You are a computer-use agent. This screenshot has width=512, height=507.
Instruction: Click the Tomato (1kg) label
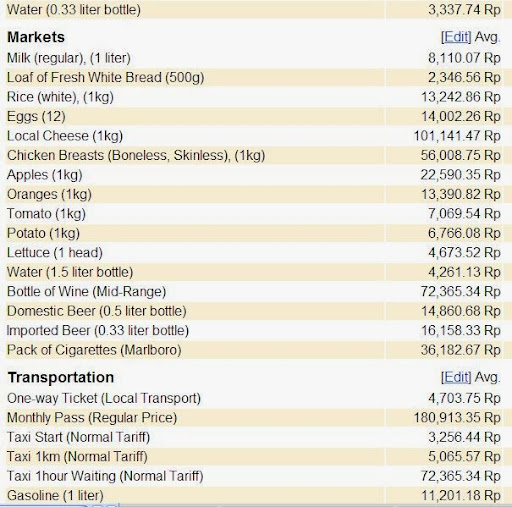(46, 214)
